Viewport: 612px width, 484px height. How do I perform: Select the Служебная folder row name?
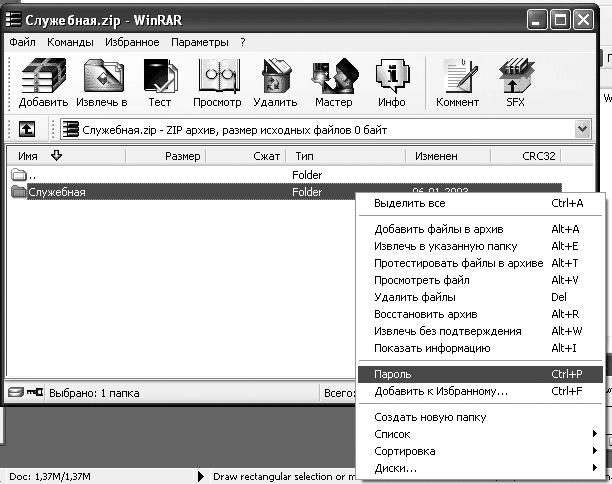[57, 192]
